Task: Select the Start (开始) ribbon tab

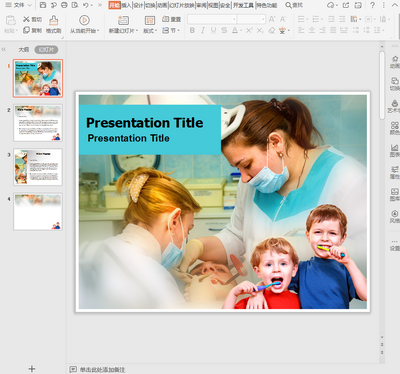Action: click(114, 5)
